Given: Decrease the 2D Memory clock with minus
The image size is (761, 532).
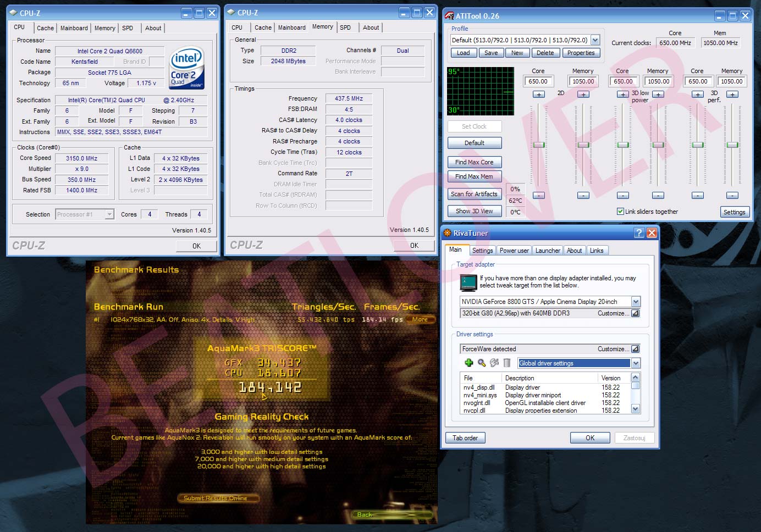Looking at the screenshot, I should pos(583,196).
